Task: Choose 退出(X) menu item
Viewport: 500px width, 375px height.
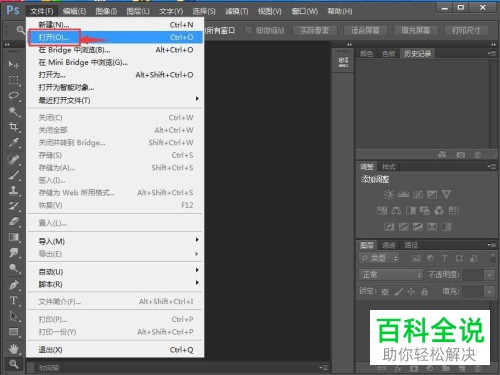Action: click(115, 350)
